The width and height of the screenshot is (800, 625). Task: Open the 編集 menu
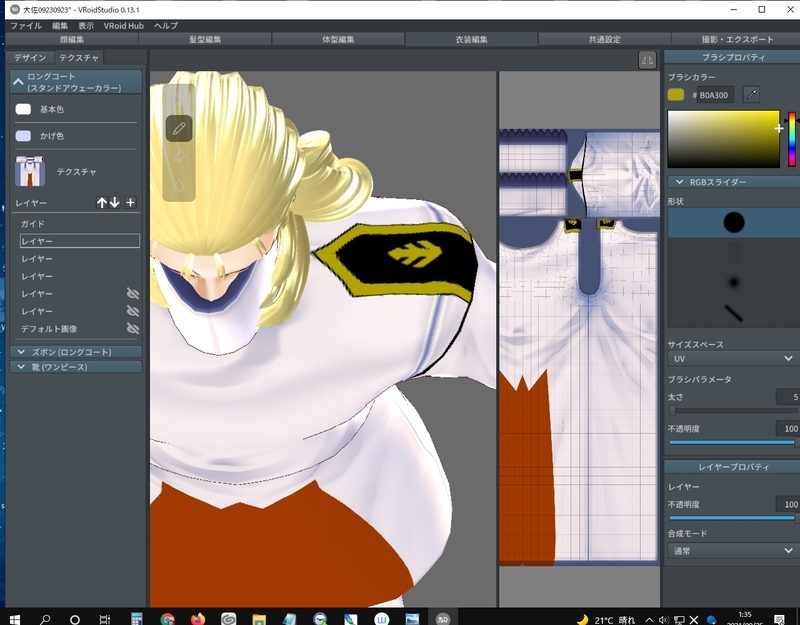pos(60,26)
